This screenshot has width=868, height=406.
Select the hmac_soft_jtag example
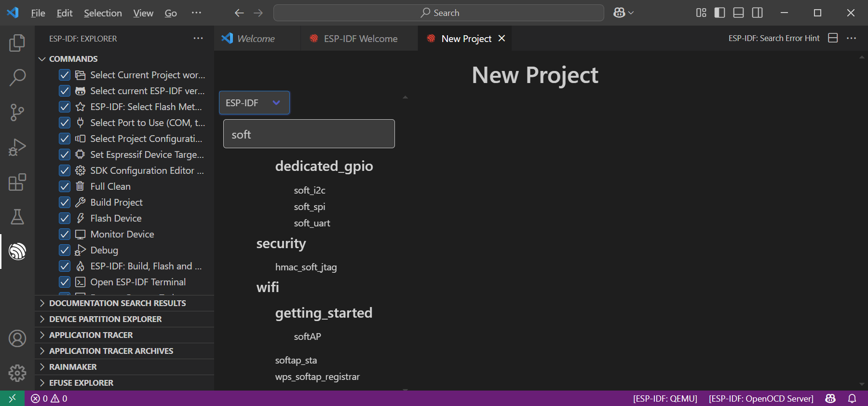tap(306, 267)
